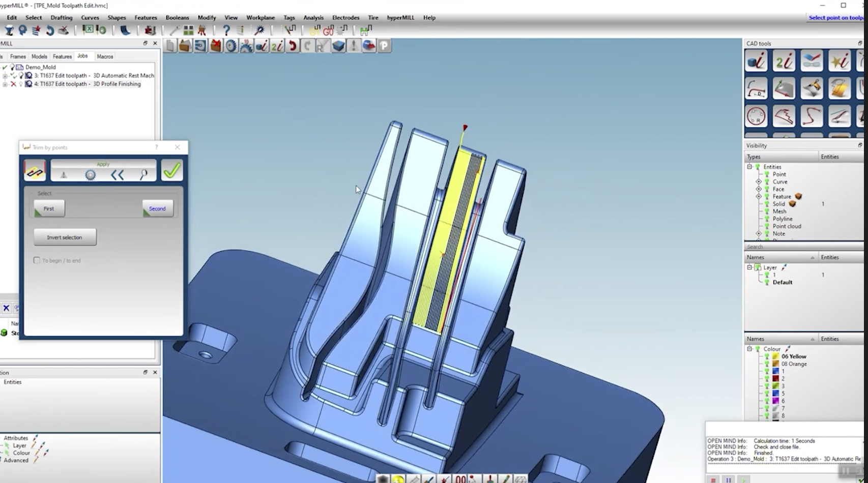Click the Second selection button

click(157, 208)
